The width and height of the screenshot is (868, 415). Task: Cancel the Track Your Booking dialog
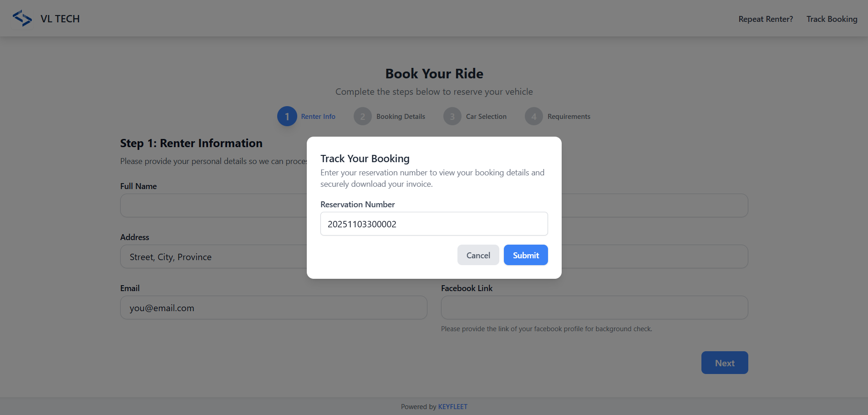pos(478,255)
